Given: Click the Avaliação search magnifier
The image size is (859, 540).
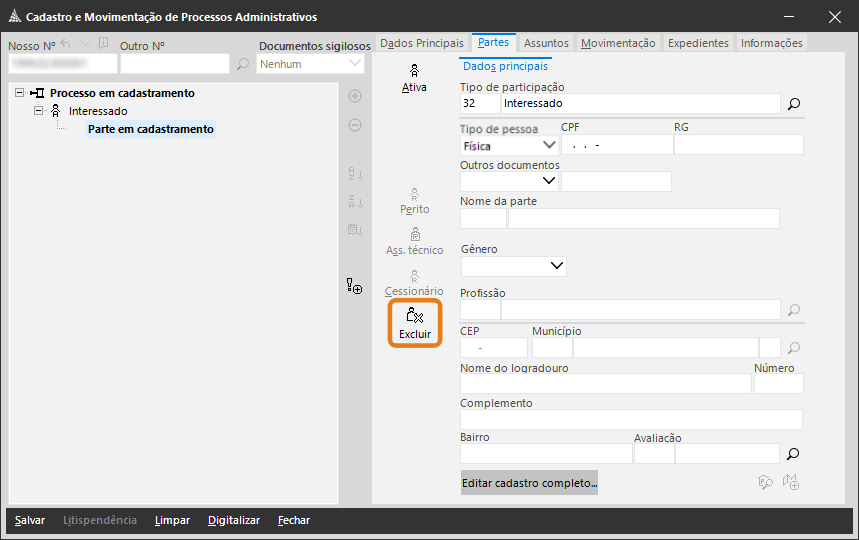Looking at the screenshot, I should click(794, 453).
